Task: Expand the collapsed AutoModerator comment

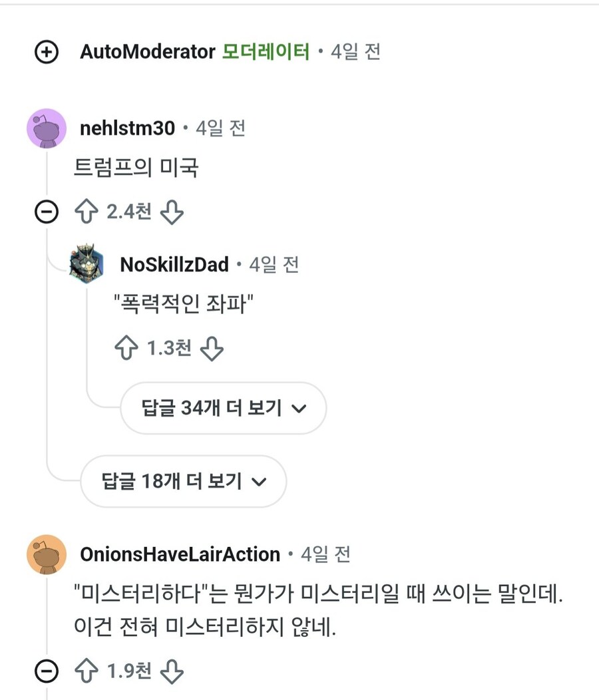Action: tap(47, 52)
